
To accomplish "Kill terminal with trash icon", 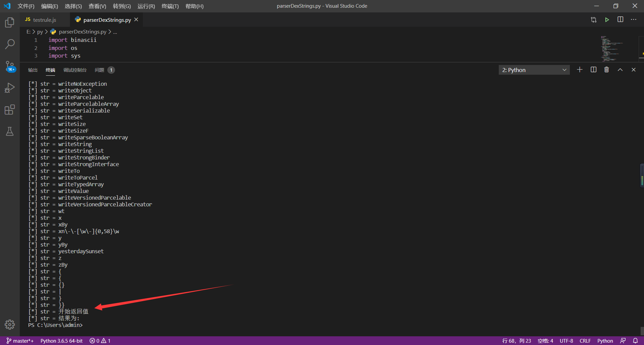I will pos(606,70).
